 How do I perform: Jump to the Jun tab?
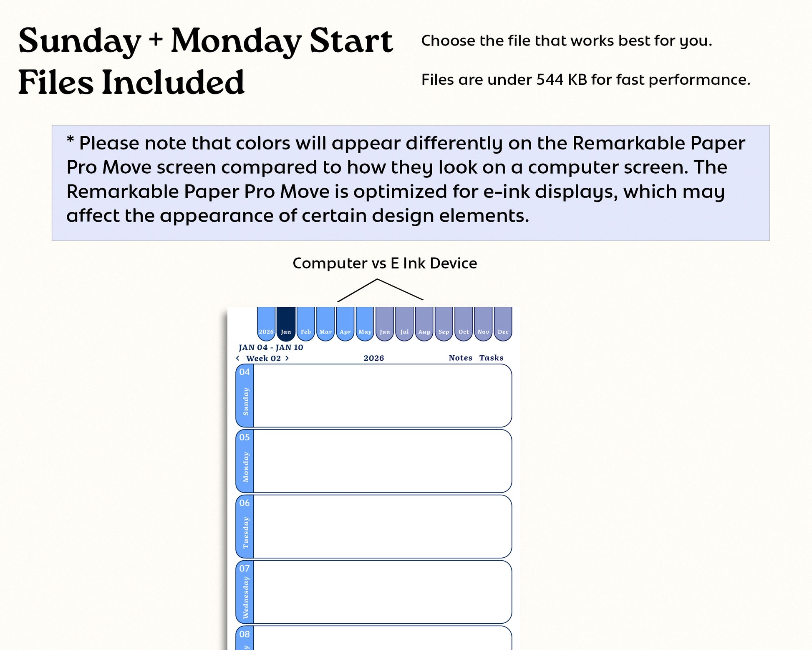(x=385, y=324)
